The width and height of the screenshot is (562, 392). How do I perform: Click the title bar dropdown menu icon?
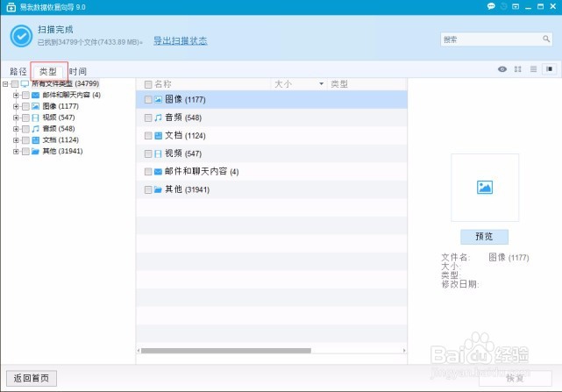point(516,6)
